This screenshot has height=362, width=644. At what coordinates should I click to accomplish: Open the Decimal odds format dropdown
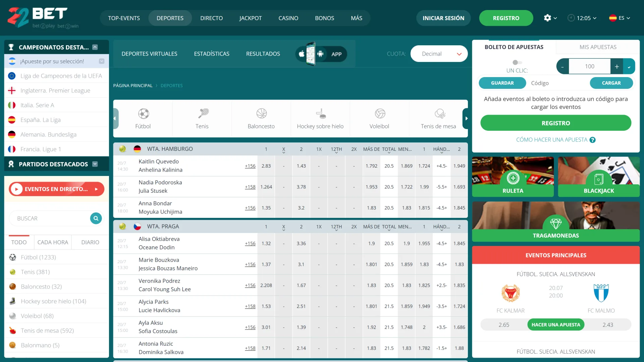point(439,54)
